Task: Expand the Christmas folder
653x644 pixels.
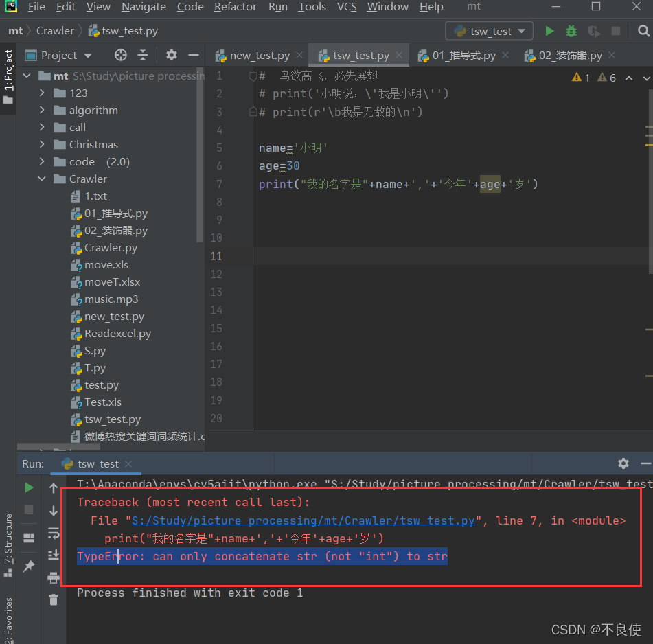Action: pyautogui.click(x=41, y=144)
